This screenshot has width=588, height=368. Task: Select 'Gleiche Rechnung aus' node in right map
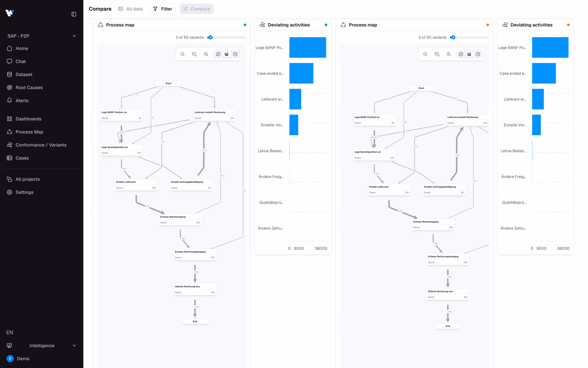tap(448, 294)
